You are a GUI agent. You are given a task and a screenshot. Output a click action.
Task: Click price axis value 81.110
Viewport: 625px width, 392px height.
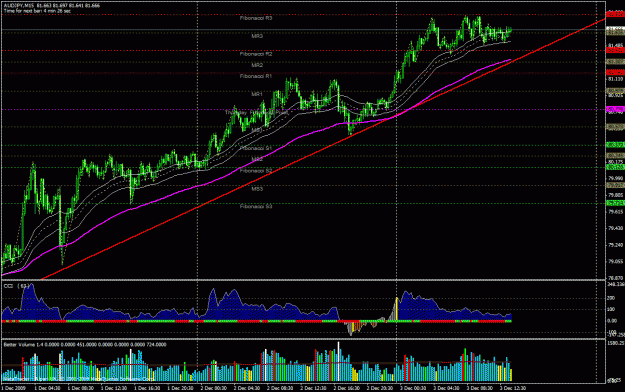(615, 79)
